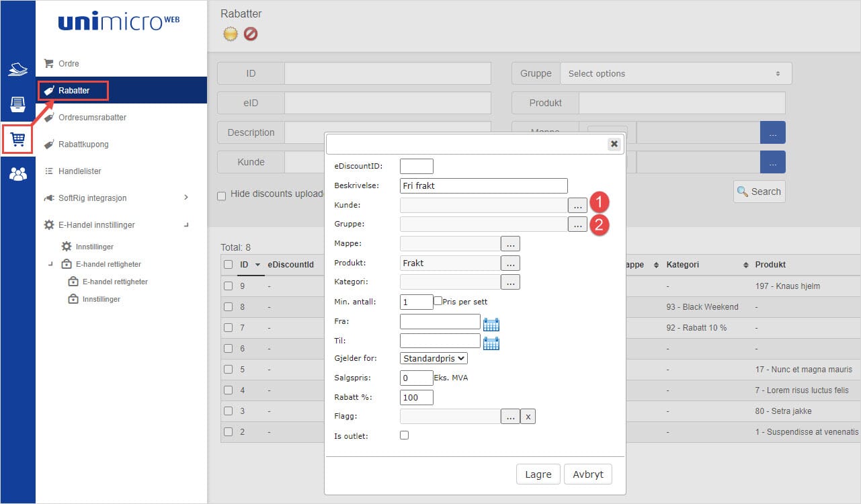Open the calendar picker for Fra date
861x504 pixels.
click(x=491, y=325)
